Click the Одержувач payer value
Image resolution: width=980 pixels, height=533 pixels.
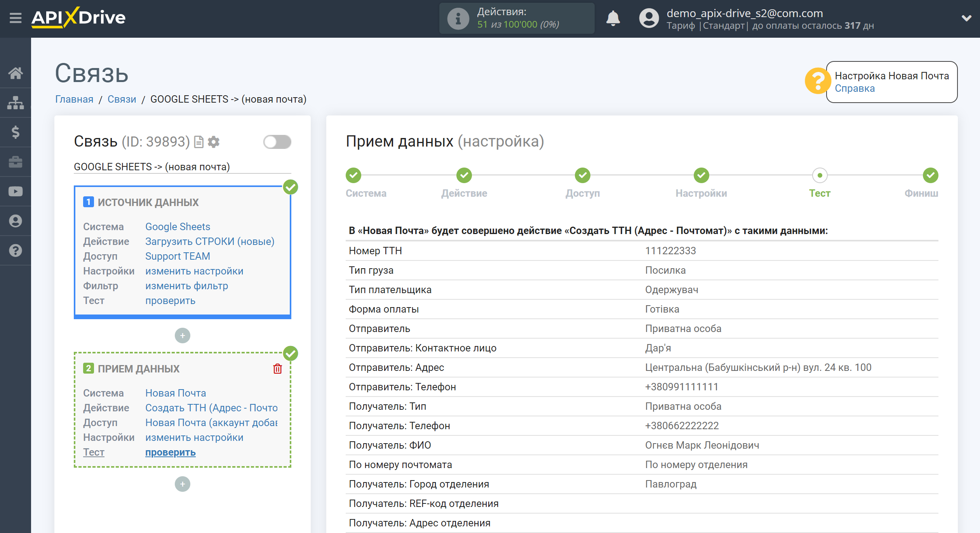[x=671, y=290]
